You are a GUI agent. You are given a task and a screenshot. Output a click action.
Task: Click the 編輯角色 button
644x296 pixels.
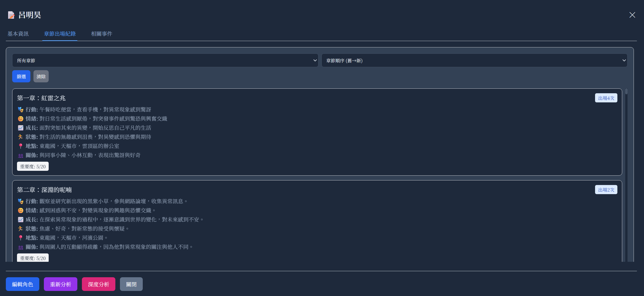pos(23,284)
